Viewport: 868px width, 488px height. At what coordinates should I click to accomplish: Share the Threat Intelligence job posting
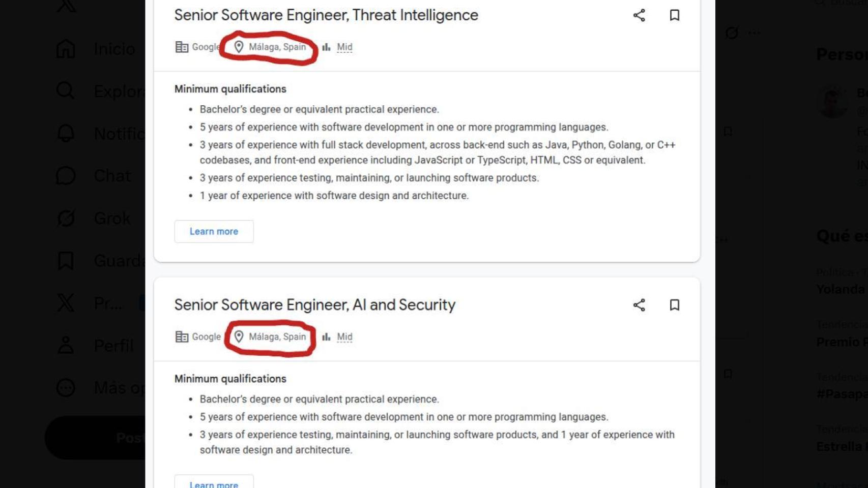tap(639, 15)
